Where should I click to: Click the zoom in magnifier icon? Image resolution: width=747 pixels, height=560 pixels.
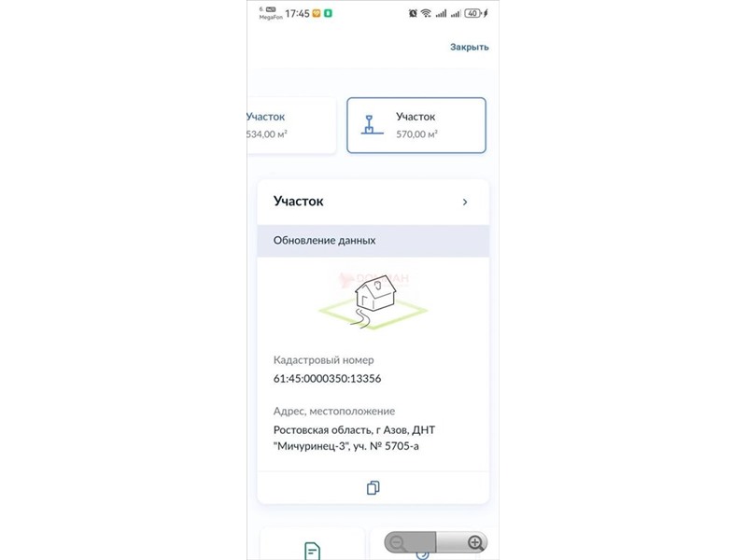click(x=475, y=542)
